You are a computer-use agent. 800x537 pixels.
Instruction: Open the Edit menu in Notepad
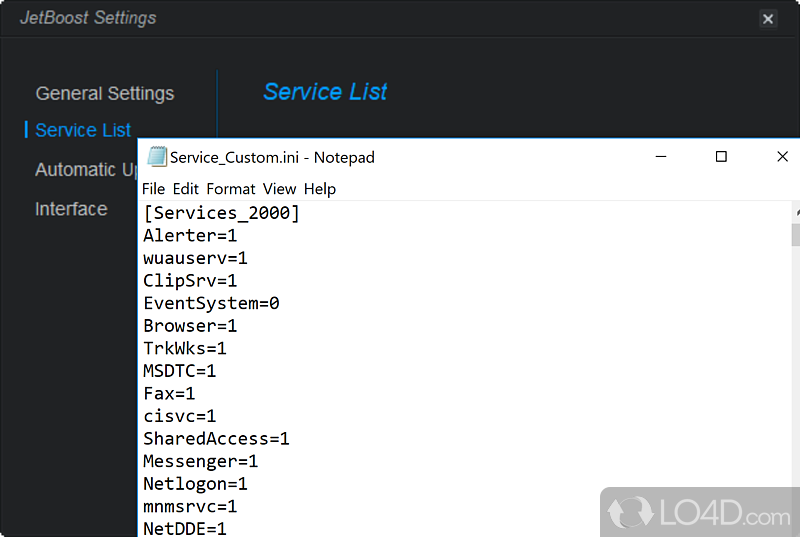185,189
